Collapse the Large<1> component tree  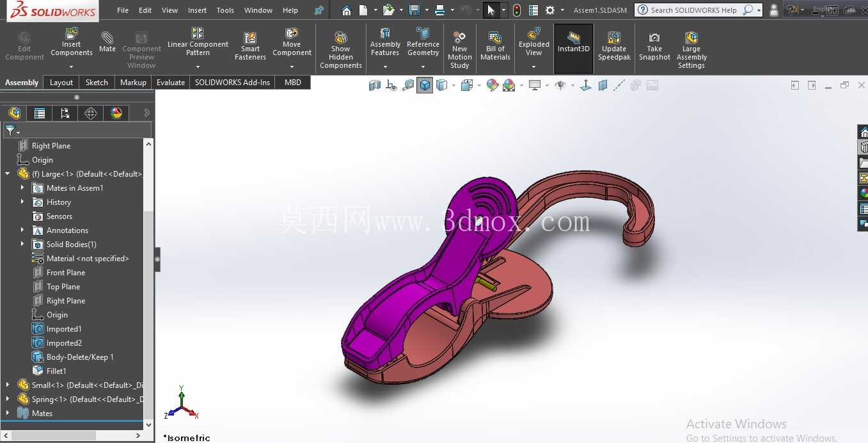pyautogui.click(x=8, y=173)
